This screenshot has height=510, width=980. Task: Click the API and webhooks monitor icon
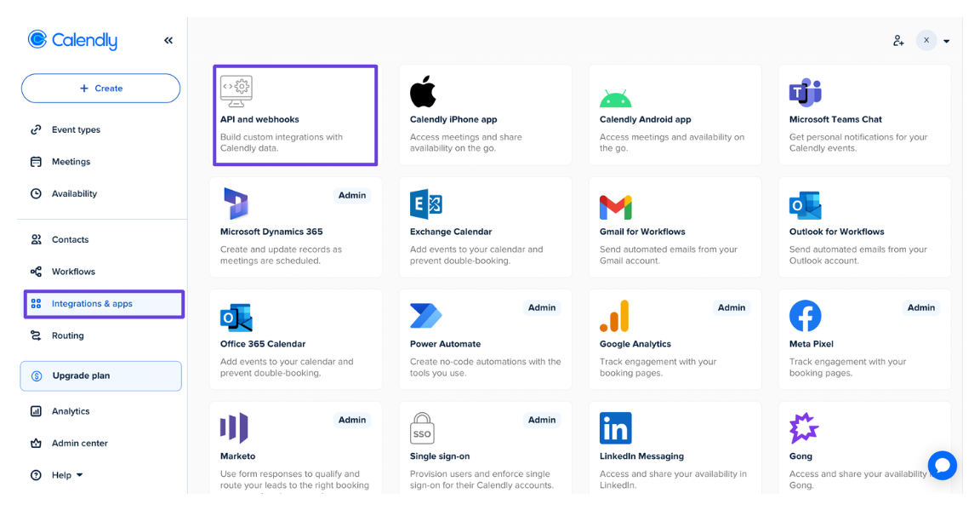[x=236, y=91]
